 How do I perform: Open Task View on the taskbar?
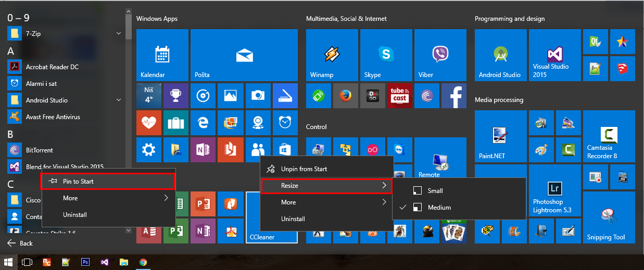tap(27, 262)
